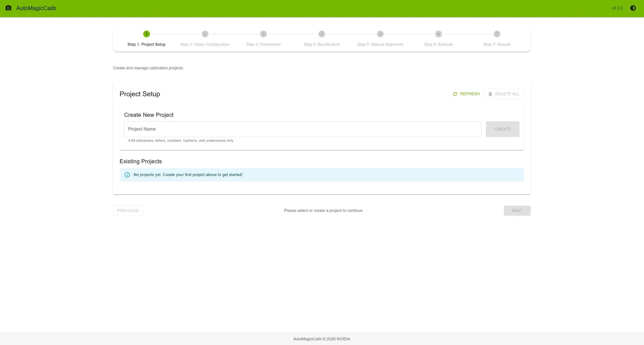Click the Delete All button
This screenshot has width=644, height=345.
click(504, 94)
